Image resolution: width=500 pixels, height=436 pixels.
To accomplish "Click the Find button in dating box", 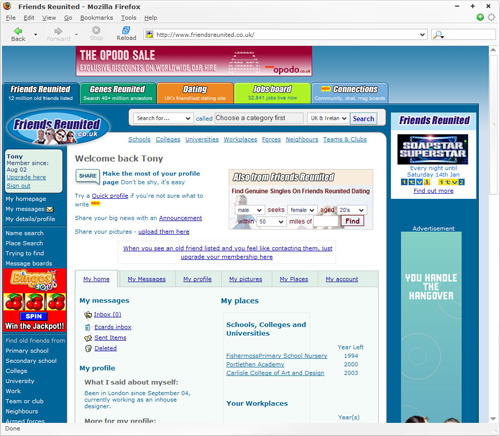I will 352,221.
